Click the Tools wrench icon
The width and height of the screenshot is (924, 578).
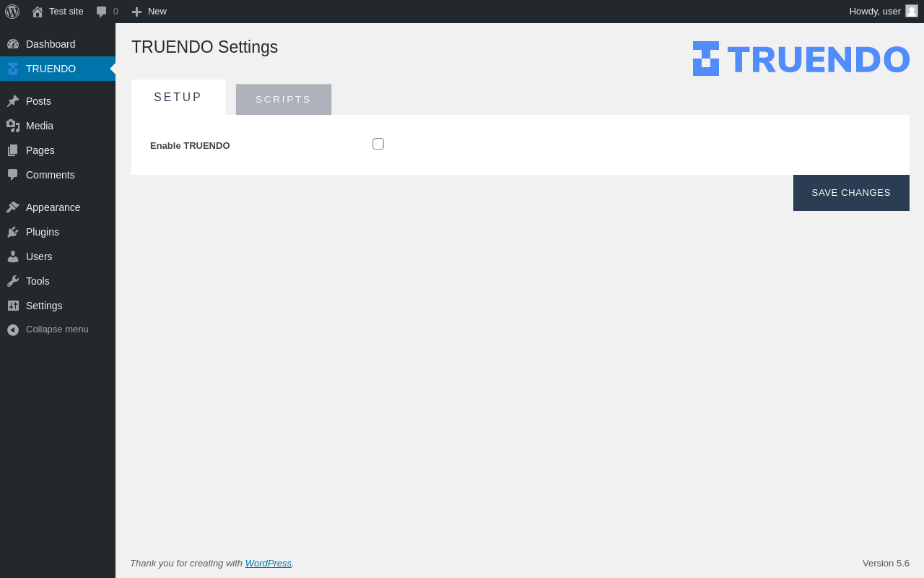pos(13,281)
